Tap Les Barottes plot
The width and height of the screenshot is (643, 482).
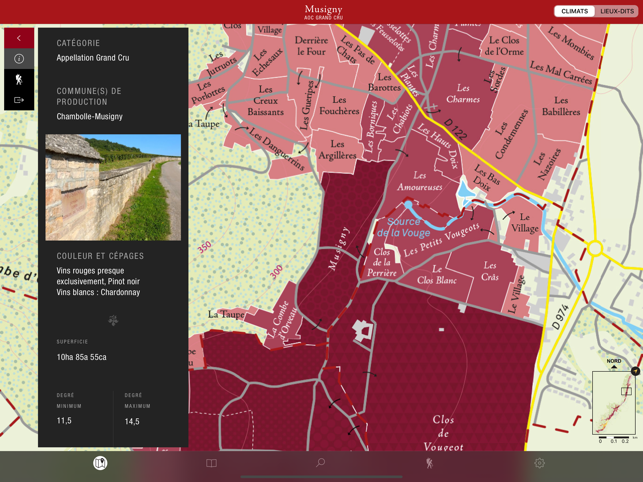point(384,82)
